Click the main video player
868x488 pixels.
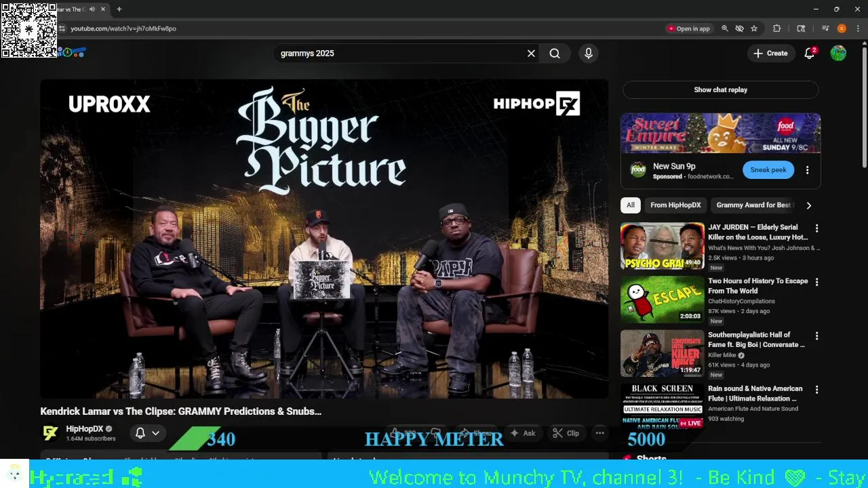pyautogui.click(x=324, y=239)
